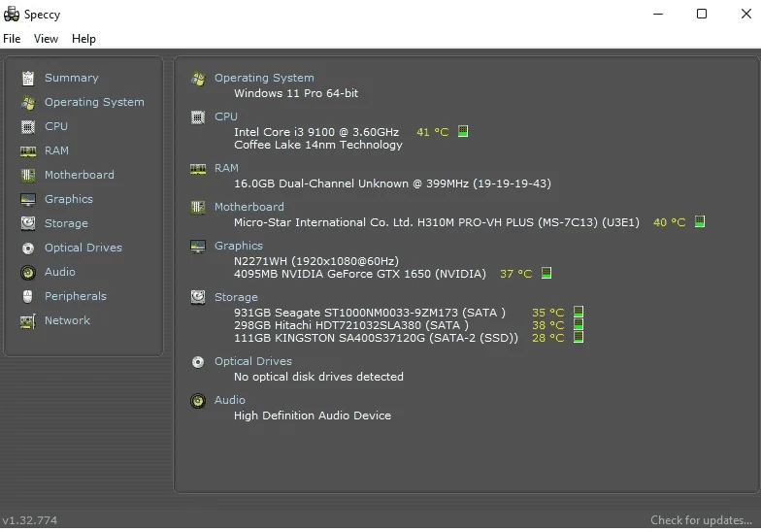The image size is (761, 532).
Task: Click the motherboard 40 °C temperature indicator icon
Action: (699, 221)
